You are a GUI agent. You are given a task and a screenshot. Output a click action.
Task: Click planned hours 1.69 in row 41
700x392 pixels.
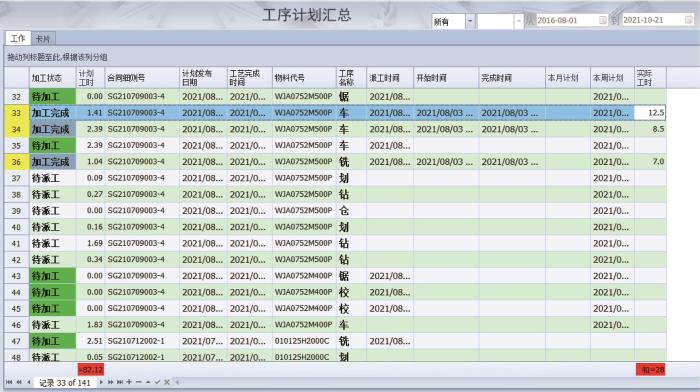click(90, 243)
